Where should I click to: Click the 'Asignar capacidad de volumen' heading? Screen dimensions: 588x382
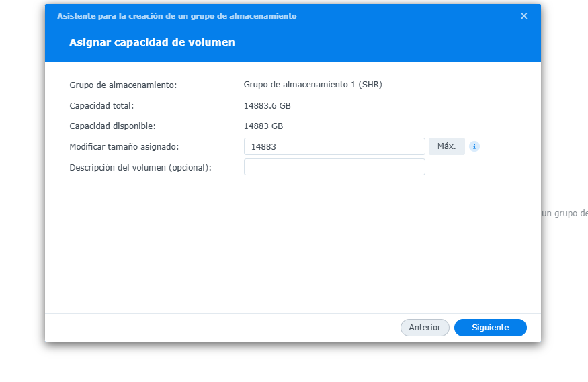click(x=152, y=42)
